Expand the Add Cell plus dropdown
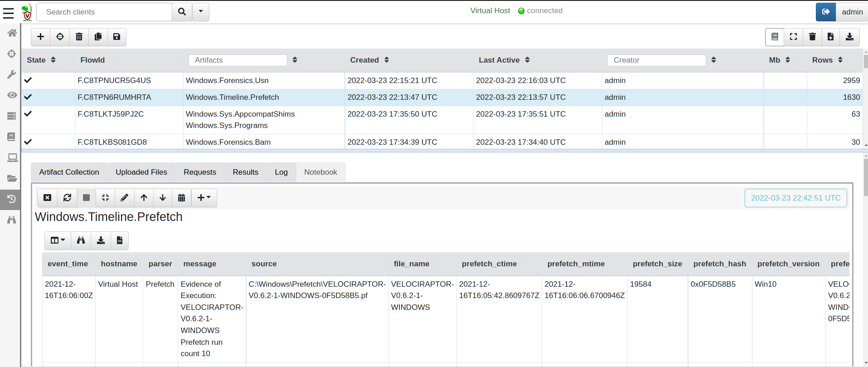The height and width of the screenshot is (367, 868). (x=204, y=198)
